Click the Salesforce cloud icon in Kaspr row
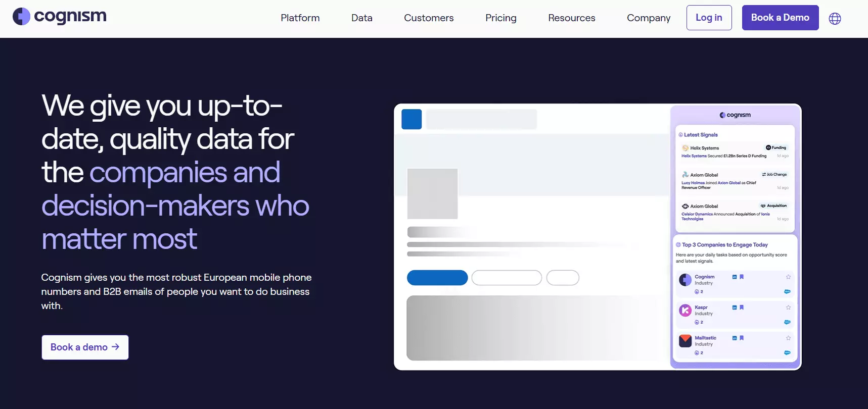The width and height of the screenshot is (868, 409). click(787, 322)
